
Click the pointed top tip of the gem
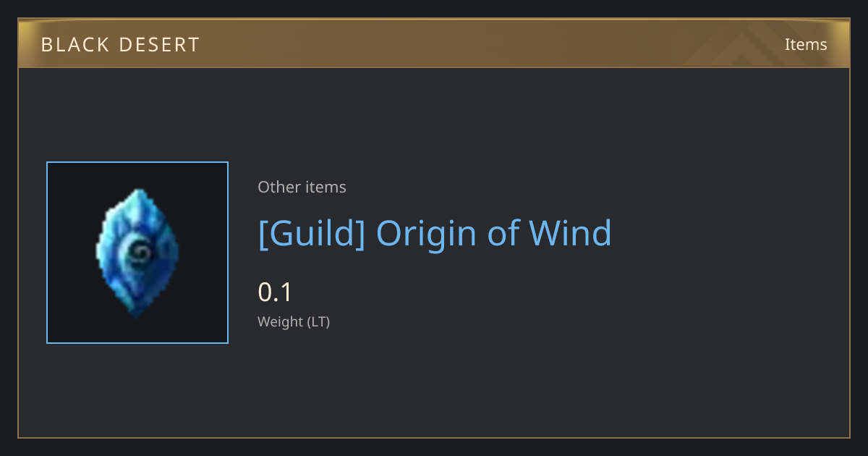click(x=135, y=193)
